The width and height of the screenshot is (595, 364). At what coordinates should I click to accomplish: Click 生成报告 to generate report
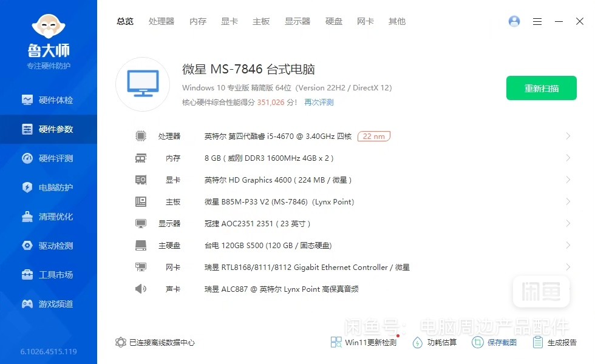click(554, 342)
